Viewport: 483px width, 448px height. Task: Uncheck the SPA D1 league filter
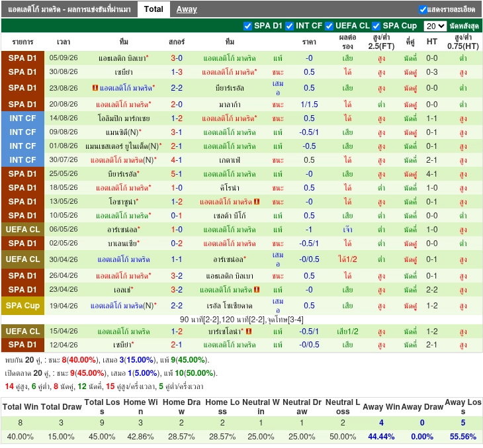point(247,26)
